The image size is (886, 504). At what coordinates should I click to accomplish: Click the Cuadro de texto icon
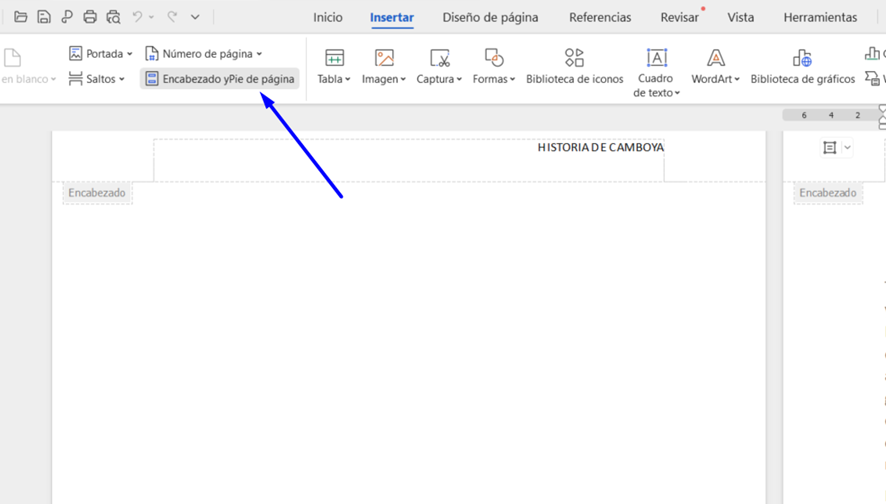657,58
